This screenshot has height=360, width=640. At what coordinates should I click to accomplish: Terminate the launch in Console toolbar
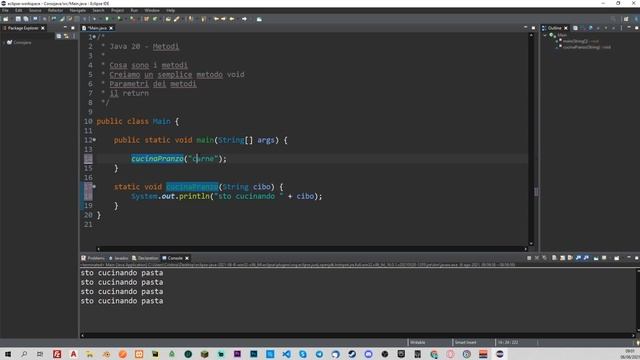[x=529, y=258]
